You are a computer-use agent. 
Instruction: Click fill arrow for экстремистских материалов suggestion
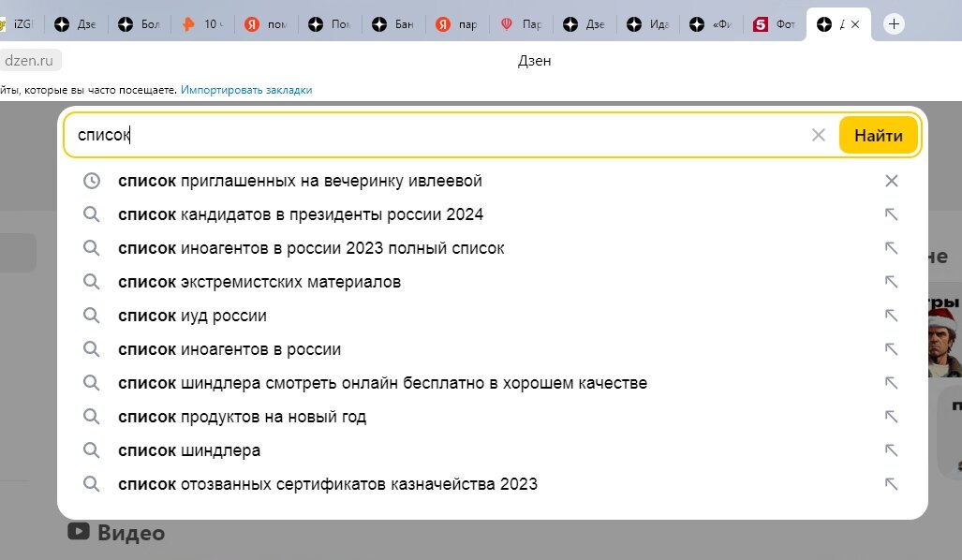891,282
